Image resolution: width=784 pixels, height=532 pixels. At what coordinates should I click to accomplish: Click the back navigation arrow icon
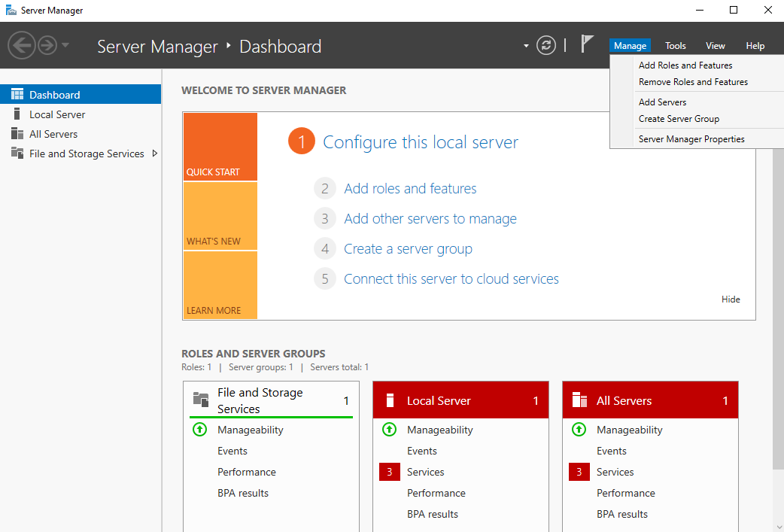22,46
